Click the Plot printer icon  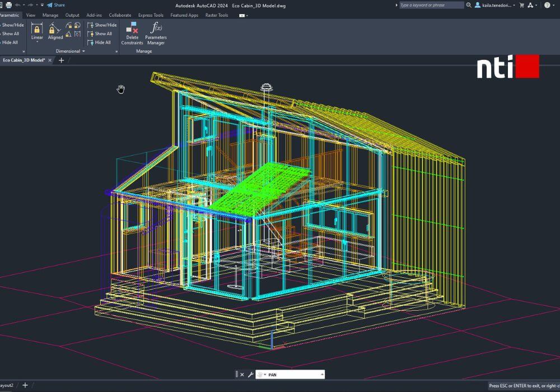click(8, 5)
